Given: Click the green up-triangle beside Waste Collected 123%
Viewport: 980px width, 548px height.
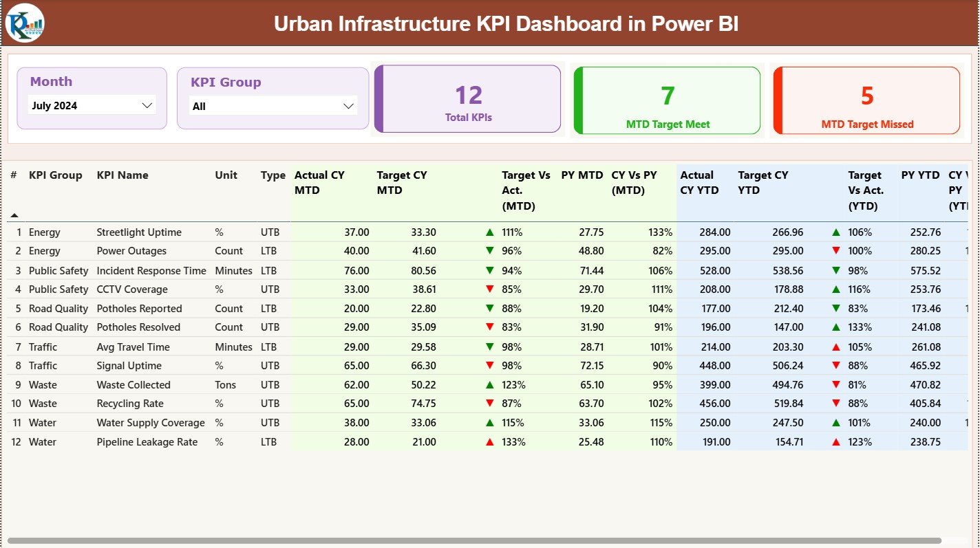Looking at the screenshot, I should tap(489, 384).
